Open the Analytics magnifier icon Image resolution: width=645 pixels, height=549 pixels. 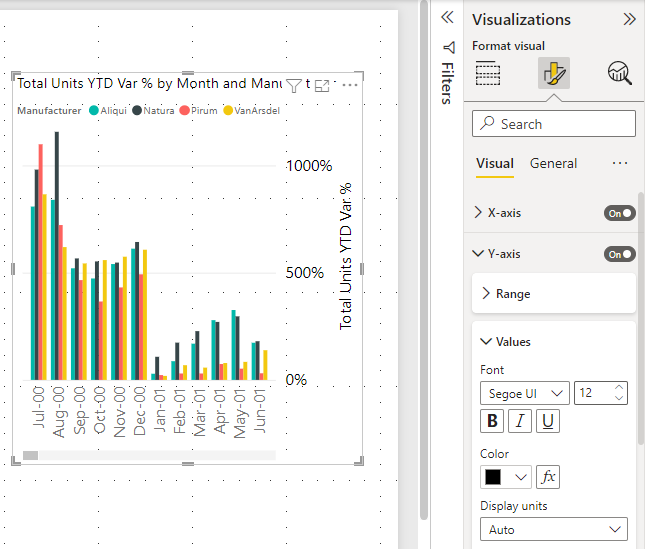[x=619, y=73]
